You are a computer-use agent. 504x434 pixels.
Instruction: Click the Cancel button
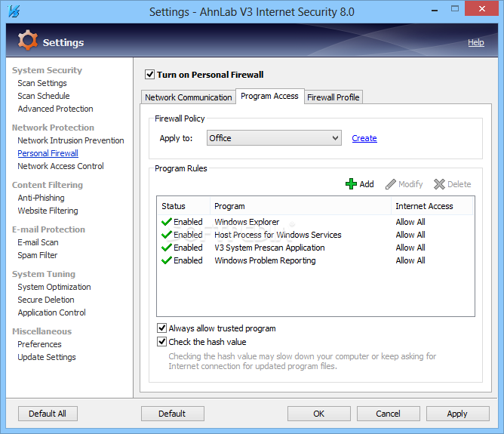389,414
